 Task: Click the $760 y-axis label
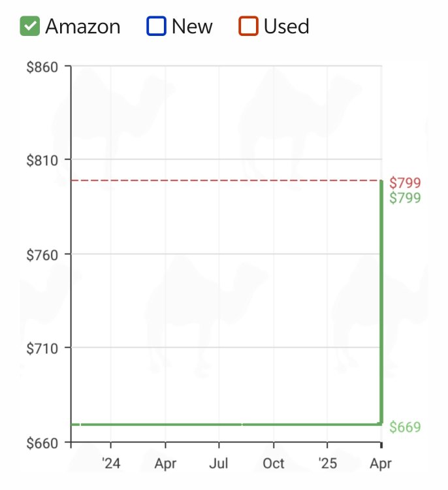pyautogui.click(x=42, y=254)
